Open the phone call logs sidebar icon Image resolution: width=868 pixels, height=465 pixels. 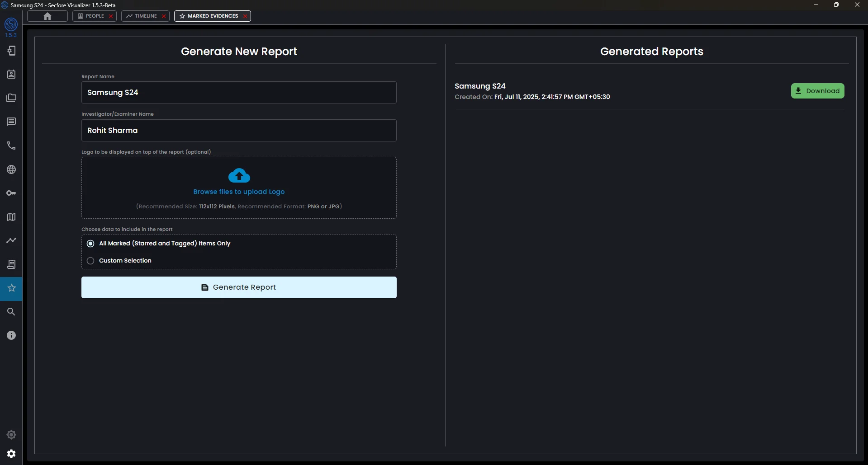(11, 146)
